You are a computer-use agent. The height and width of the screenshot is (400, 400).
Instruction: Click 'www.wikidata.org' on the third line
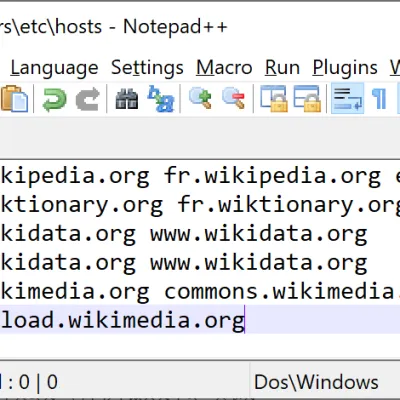click(259, 234)
